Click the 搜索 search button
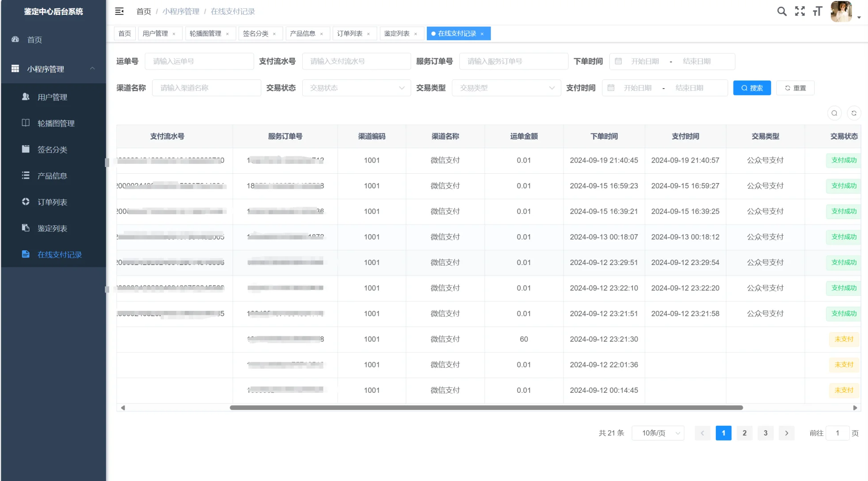This screenshot has width=868, height=481. pyautogui.click(x=752, y=88)
